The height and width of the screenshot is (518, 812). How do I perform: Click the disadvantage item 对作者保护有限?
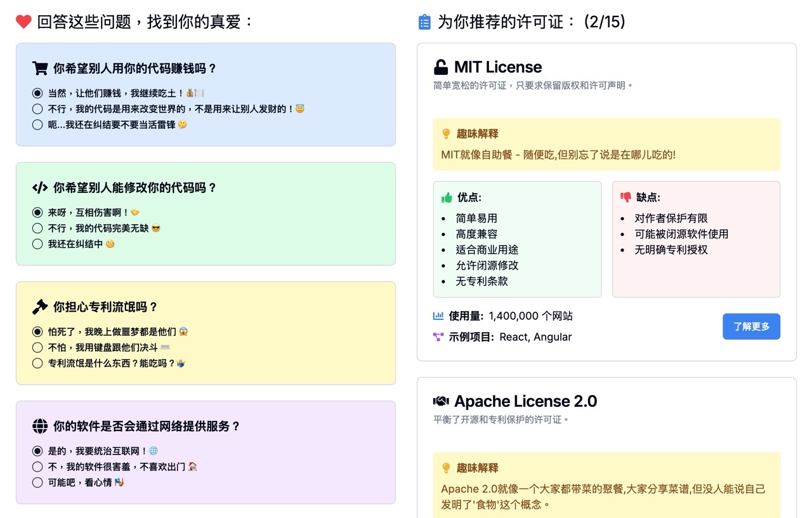click(671, 218)
